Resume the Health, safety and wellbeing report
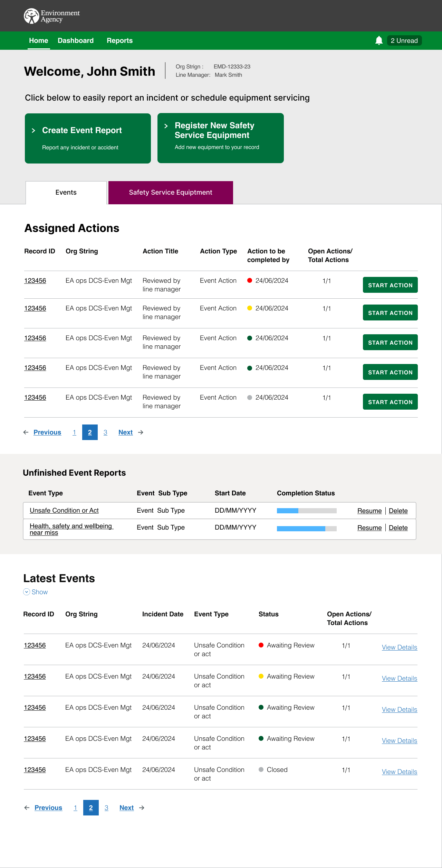 pos(369,528)
